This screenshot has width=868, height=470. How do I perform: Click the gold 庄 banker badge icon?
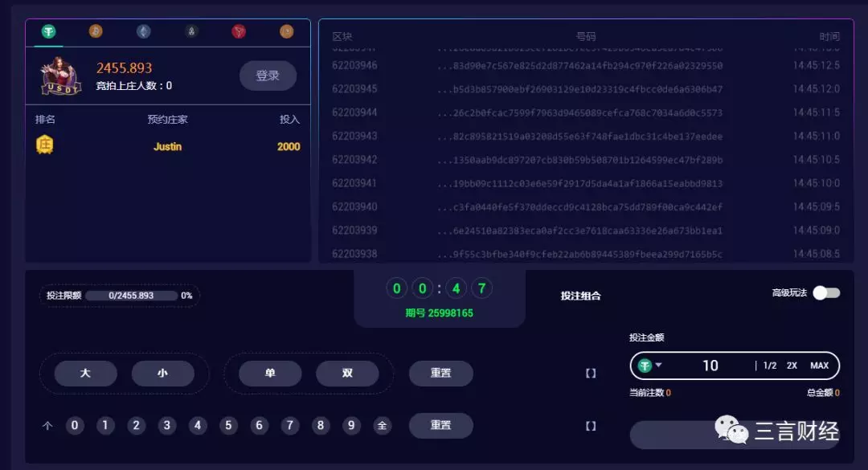coord(44,145)
